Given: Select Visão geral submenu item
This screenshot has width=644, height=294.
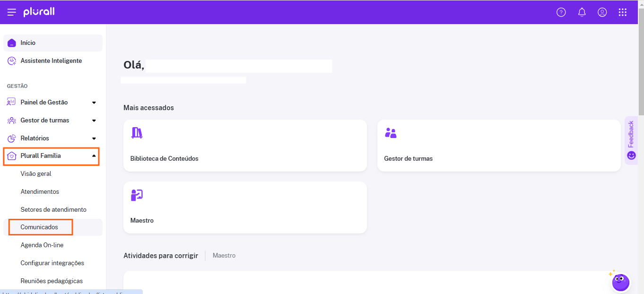Looking at the screenshot, I should [x=36, y=173].
